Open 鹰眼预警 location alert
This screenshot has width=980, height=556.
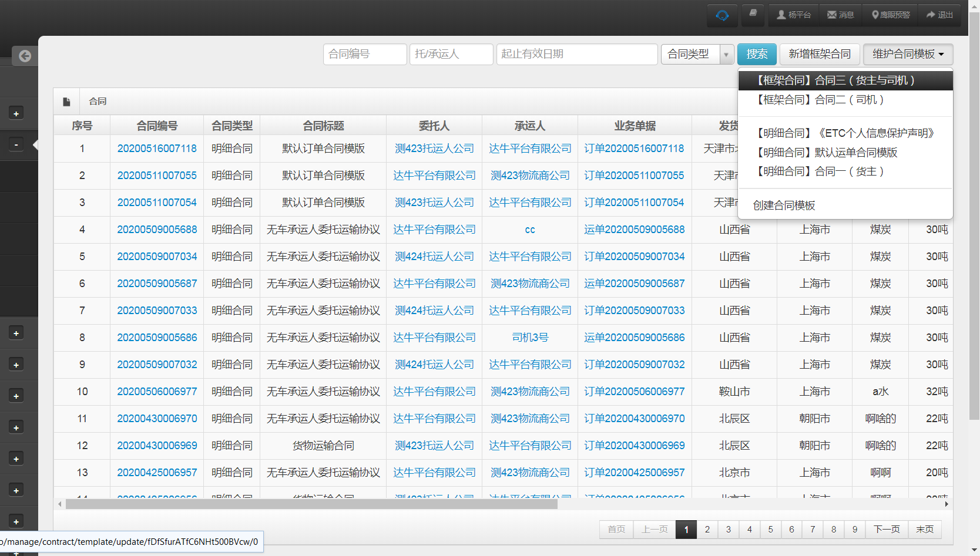click(891, 15)
